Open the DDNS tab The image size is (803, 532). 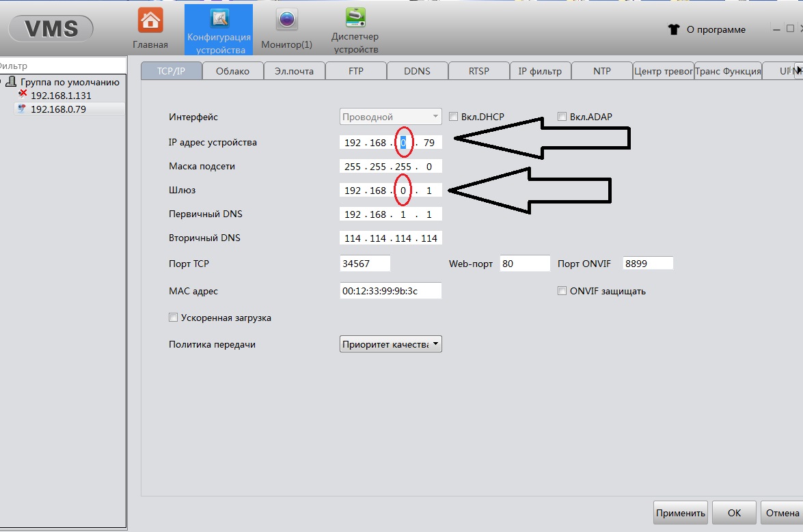point(417,71)
